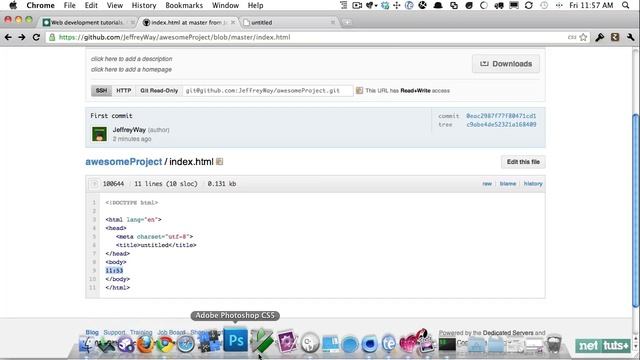Image resolution: width=640 pixels, height=360 pixels.
Task: Open the file history link
Action: 533,184
